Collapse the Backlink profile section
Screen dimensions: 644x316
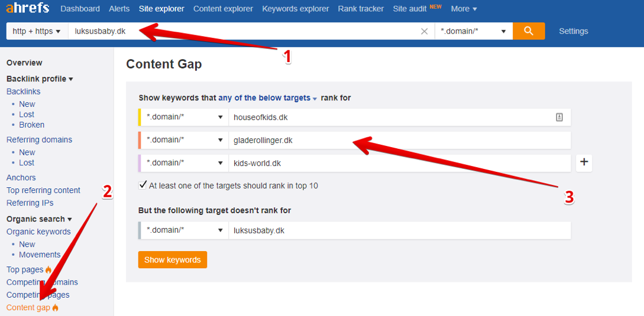40,79
